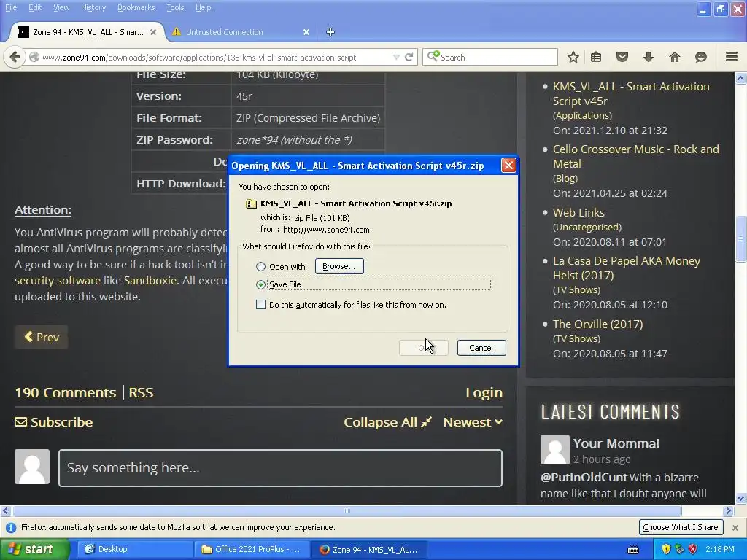Click the zip file icon in dialog
Viewport: 747px width, 560px height.
(251, 204)
